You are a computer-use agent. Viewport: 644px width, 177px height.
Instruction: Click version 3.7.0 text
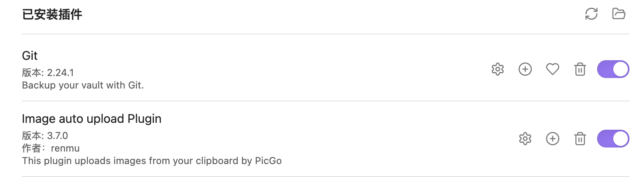[45, 136]
